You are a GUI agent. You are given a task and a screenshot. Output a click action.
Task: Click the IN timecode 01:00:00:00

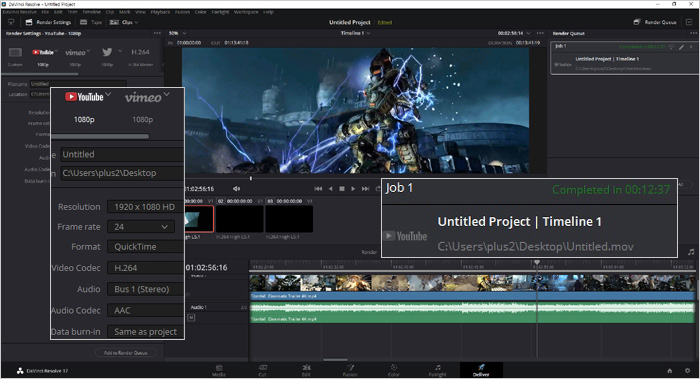click(x=189, y=43)
